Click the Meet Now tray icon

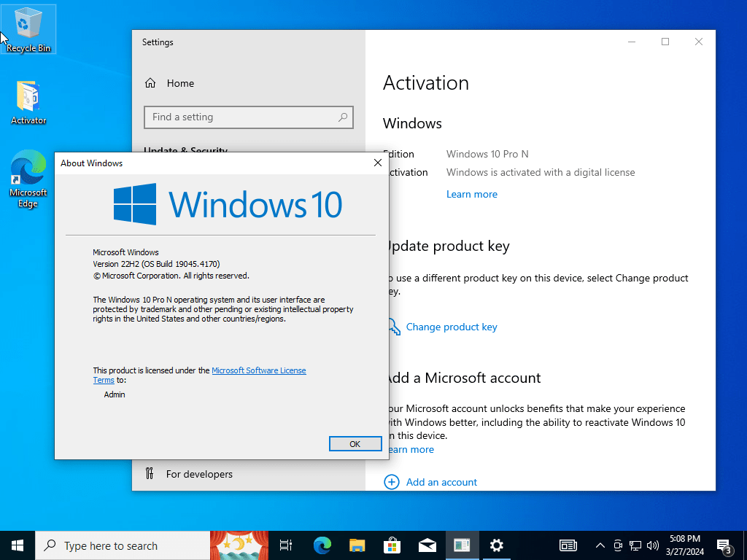(x=618, y=545)
